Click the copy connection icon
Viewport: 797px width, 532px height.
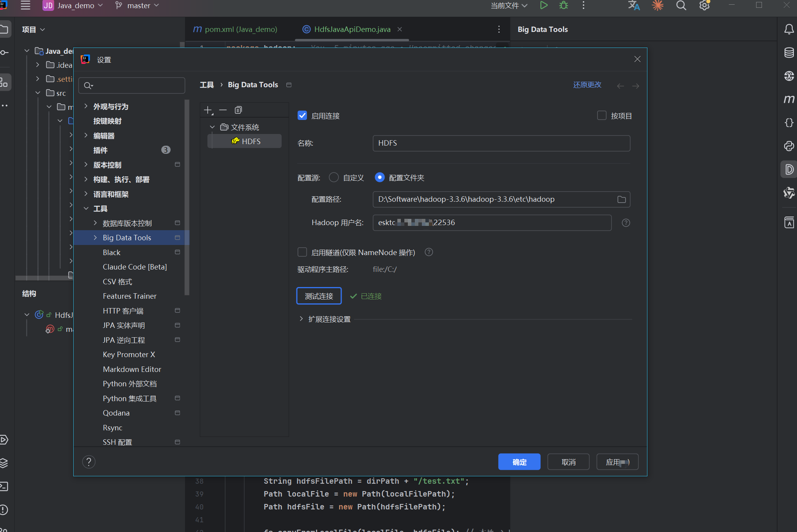coord(238,110)
